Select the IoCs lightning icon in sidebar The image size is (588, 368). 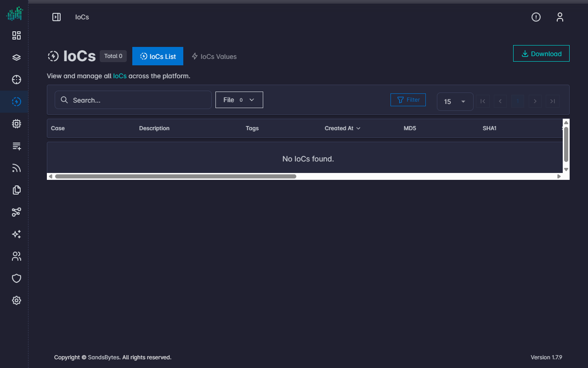tap(17, 102)
